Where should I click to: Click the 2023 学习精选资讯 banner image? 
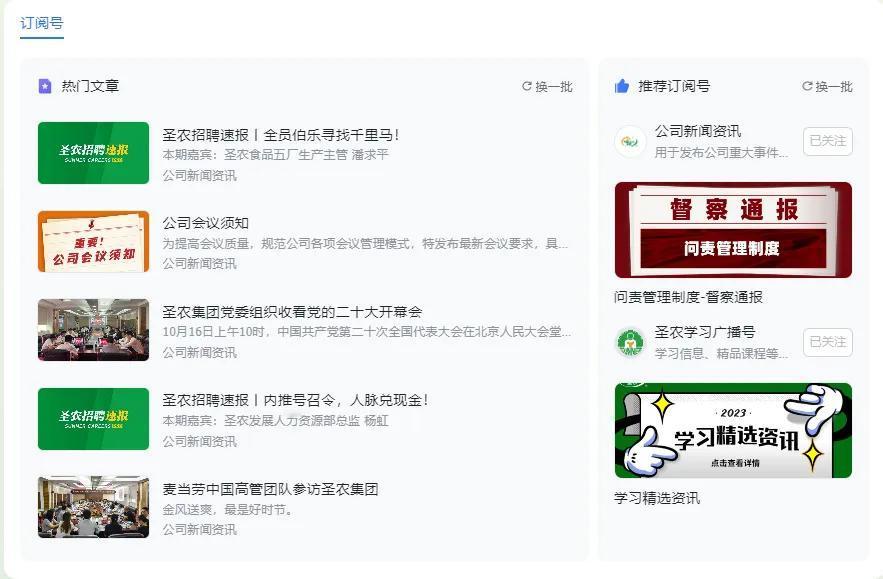tap(733, 430)
